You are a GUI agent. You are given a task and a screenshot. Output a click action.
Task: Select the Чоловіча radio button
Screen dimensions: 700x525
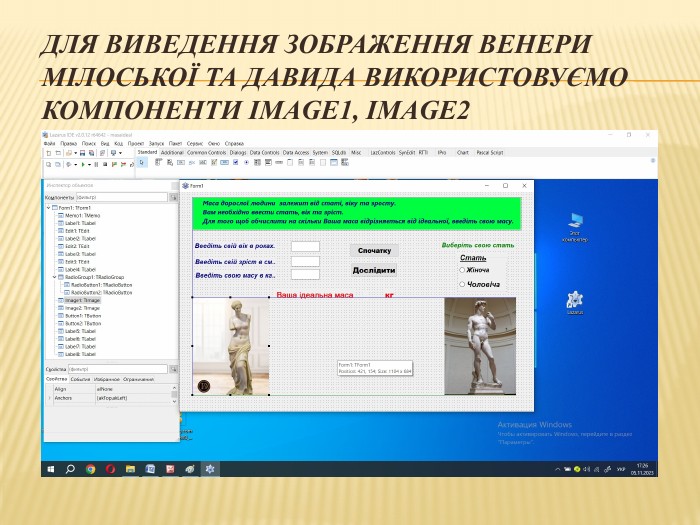(462, 284)
